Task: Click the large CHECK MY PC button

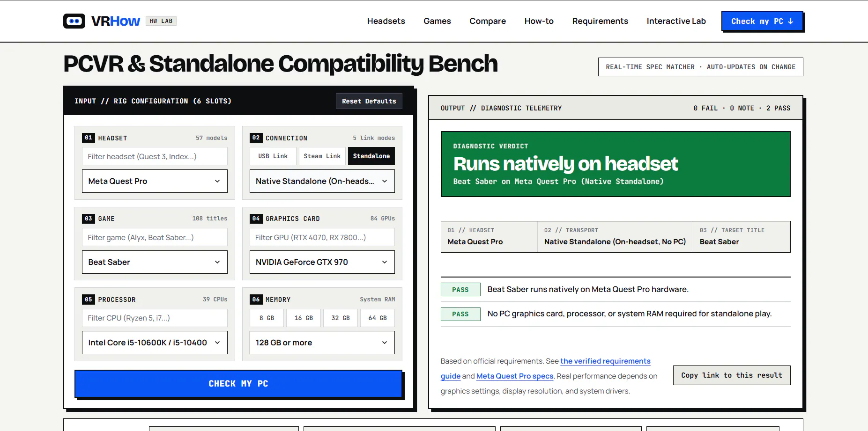Action: (x=238, y=384)
